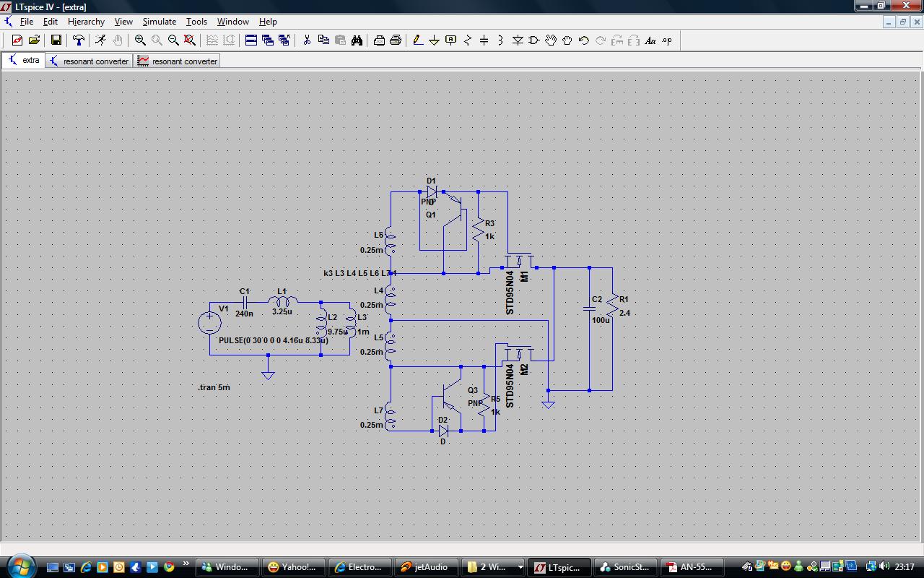Switch to the jetAudio taskbar button
This screenshot has height=578, width=924.
[x=426, y=567]
